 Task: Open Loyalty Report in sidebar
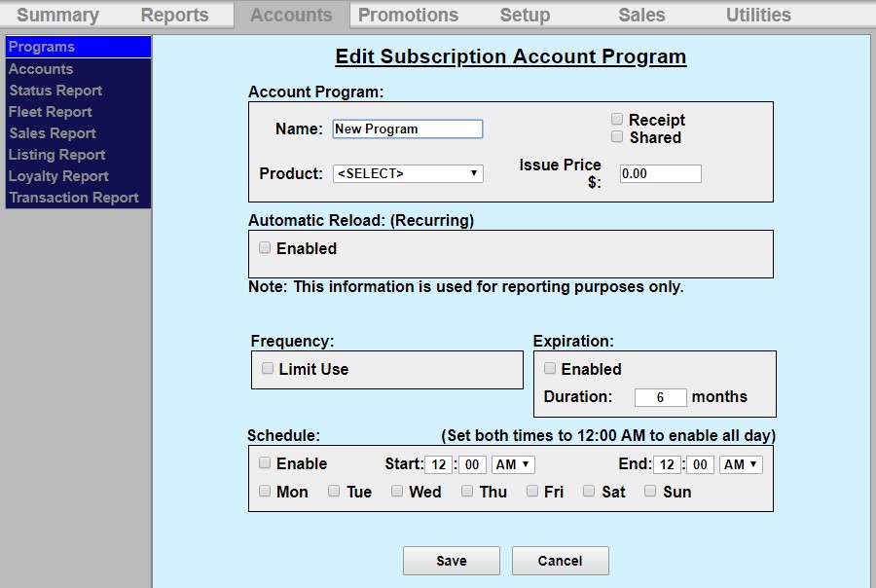point(58,176)
